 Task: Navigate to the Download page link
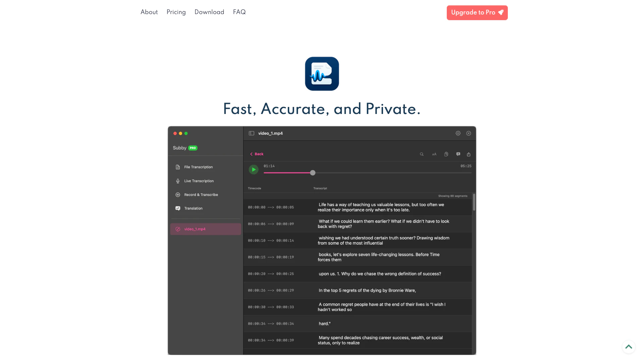209,12
